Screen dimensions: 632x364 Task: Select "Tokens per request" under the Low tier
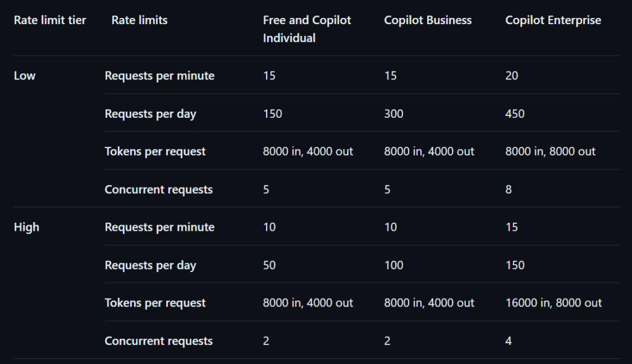point(156,151)
